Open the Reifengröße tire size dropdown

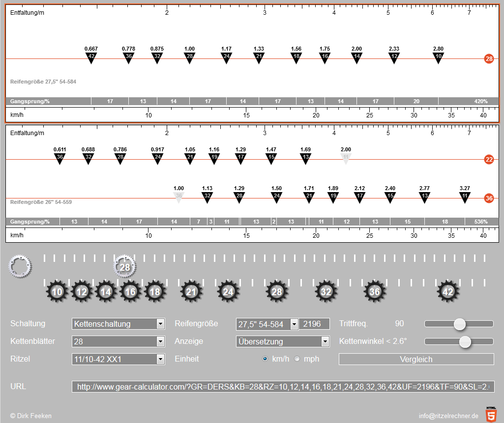coord(267,324)
